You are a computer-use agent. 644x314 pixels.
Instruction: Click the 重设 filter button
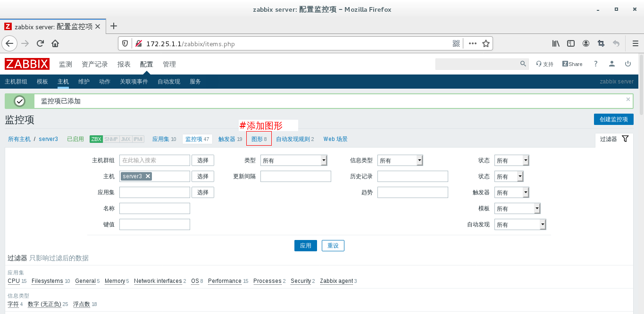(x=333, y=246)
